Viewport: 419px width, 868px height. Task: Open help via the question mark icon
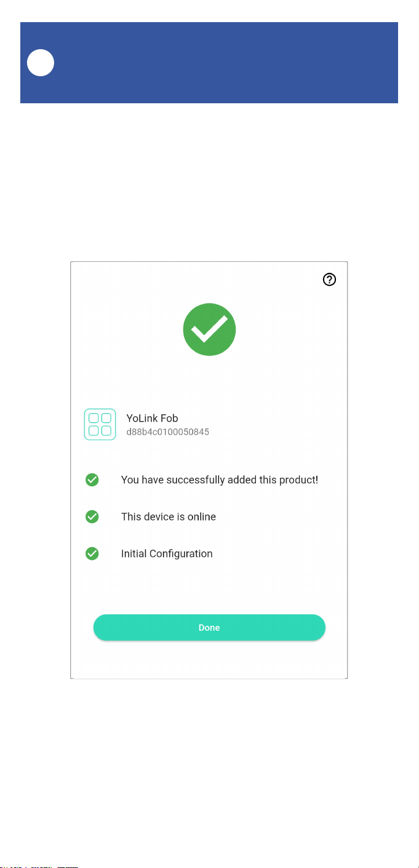pos(330,280)
